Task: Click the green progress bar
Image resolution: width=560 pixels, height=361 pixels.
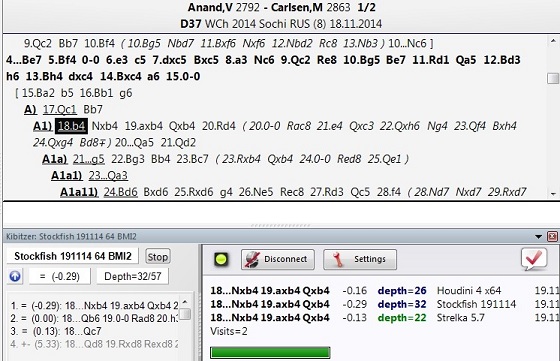Action: [x=270, y=352]
